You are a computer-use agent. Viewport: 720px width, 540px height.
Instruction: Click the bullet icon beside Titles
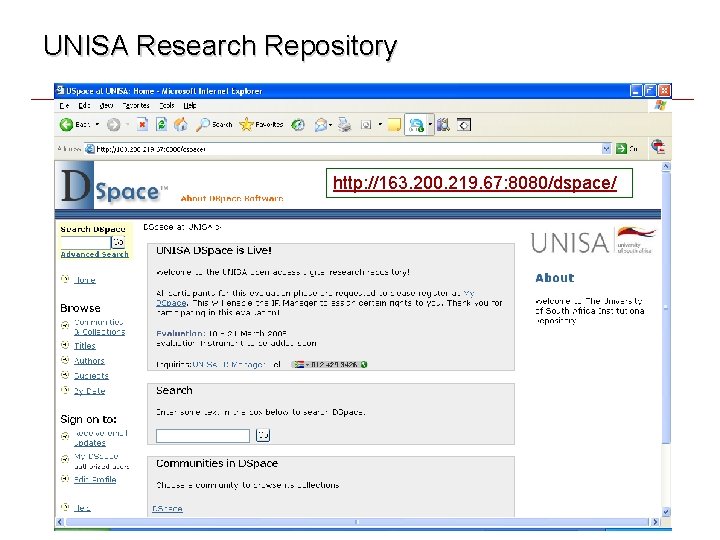pyautogui.click(x=65, y=345)
